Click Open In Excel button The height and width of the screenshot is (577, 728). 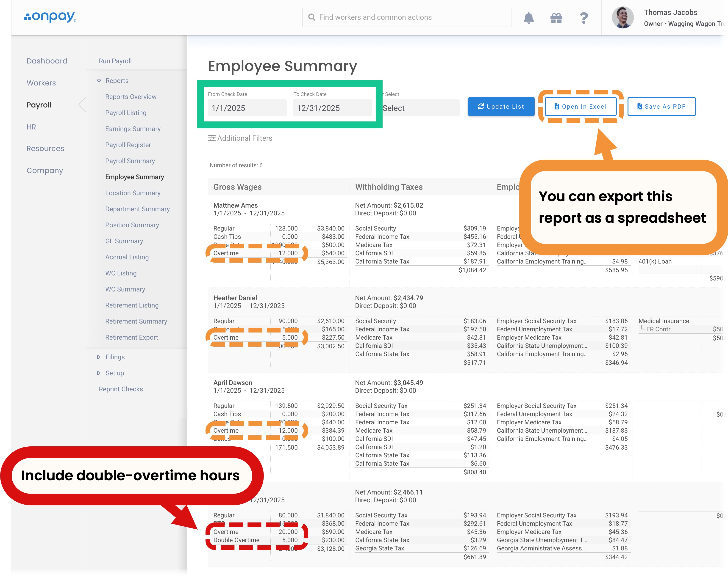tap(581, 107)
